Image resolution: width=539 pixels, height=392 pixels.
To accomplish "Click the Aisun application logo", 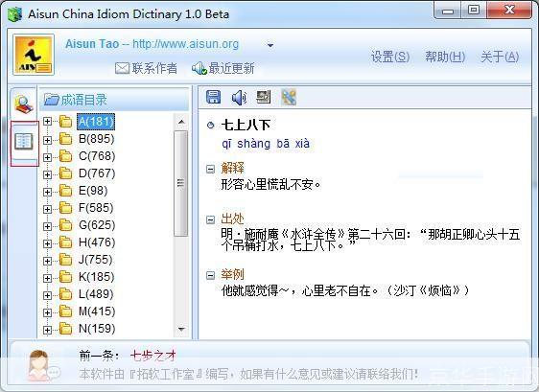I will 34,55.
